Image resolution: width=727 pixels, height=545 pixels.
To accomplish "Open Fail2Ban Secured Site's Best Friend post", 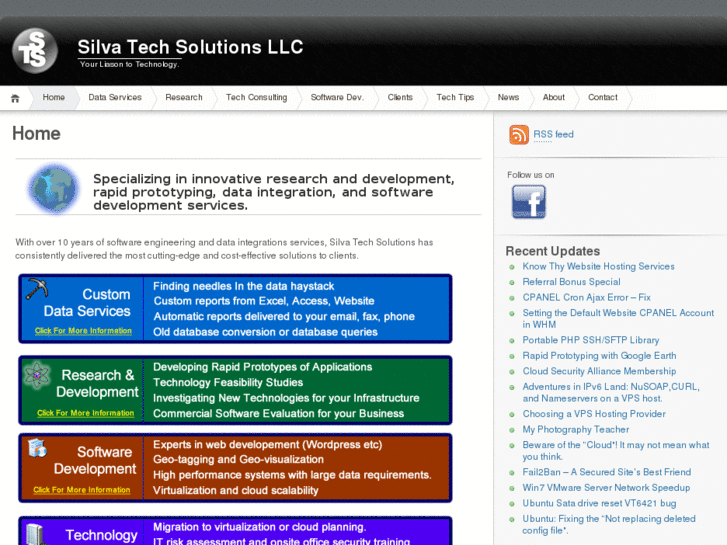I will 606,472.
